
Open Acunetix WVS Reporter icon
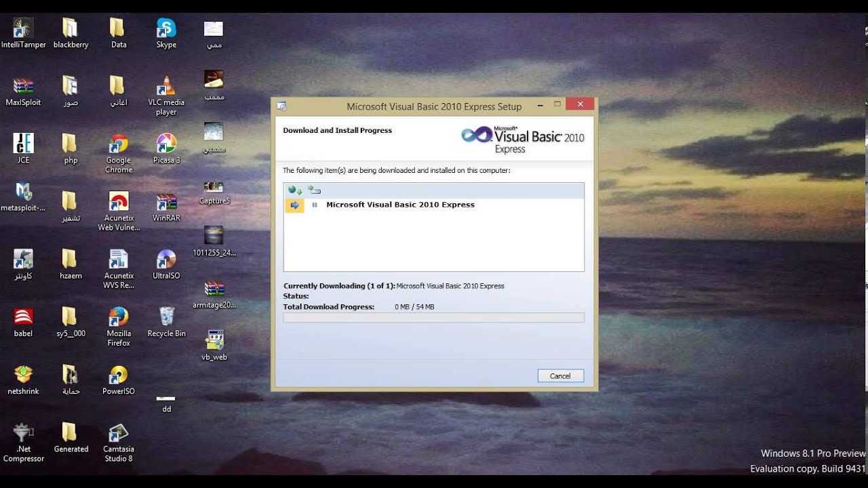(119, 259)
